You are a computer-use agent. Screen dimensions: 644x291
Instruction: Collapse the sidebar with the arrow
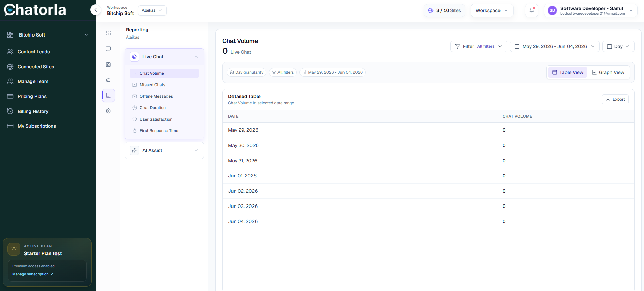(96, 10)
